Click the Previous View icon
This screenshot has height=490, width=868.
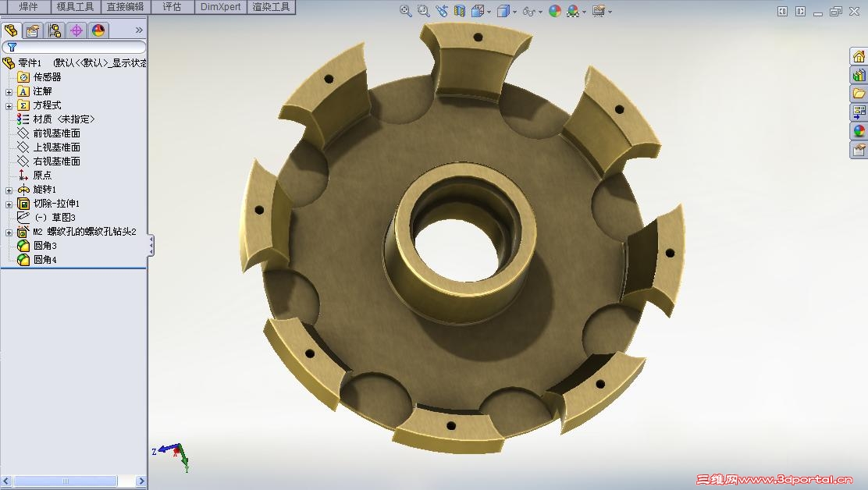click(x=442, y=11)
